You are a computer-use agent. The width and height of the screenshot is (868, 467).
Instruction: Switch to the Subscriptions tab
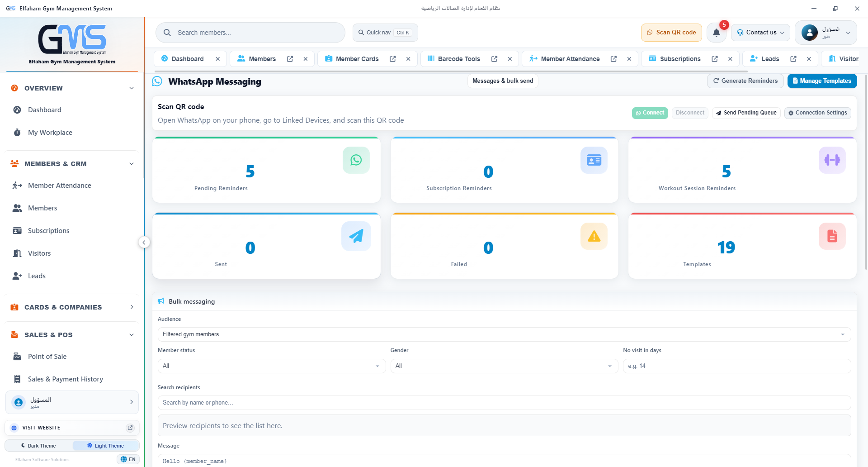tap(675, 59)
